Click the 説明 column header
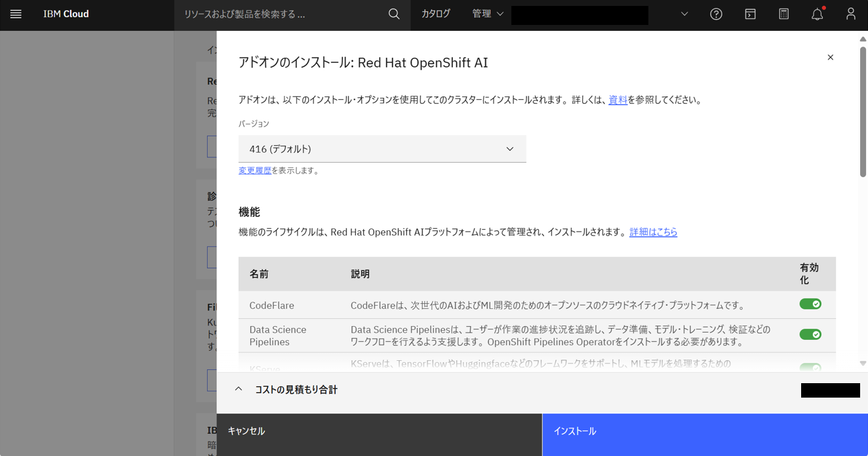The height and width of the screenshot is (456, 868). pyautogui.click(x=360, y=274)
